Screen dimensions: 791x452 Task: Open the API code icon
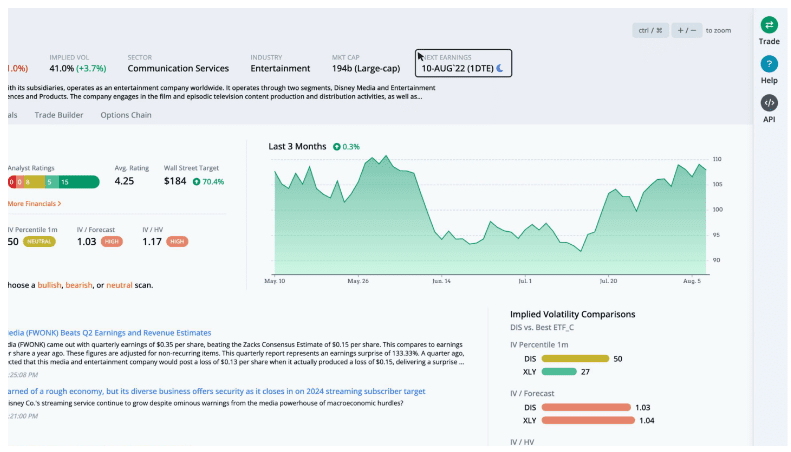(768, 102)
